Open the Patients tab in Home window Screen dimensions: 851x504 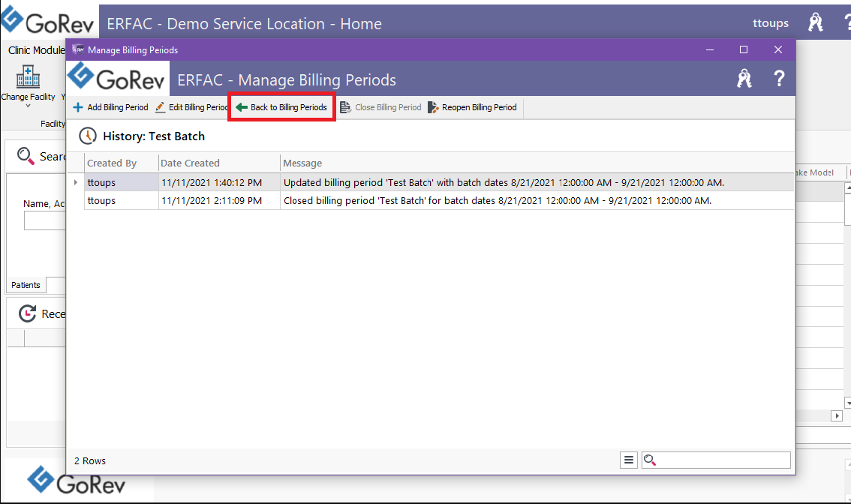26,285
